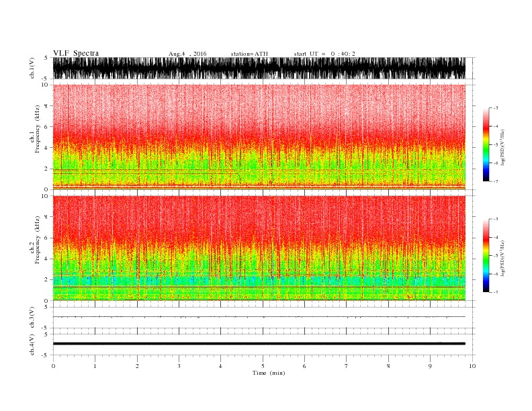
Task: Click the ch.1 color scale bar
Action: click(x=486, y=144)
